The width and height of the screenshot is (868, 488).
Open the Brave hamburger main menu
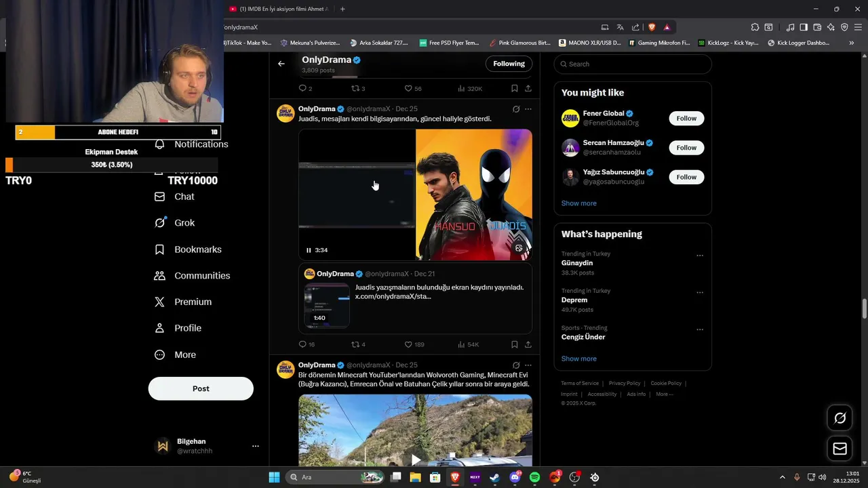(x=858, y=27)
